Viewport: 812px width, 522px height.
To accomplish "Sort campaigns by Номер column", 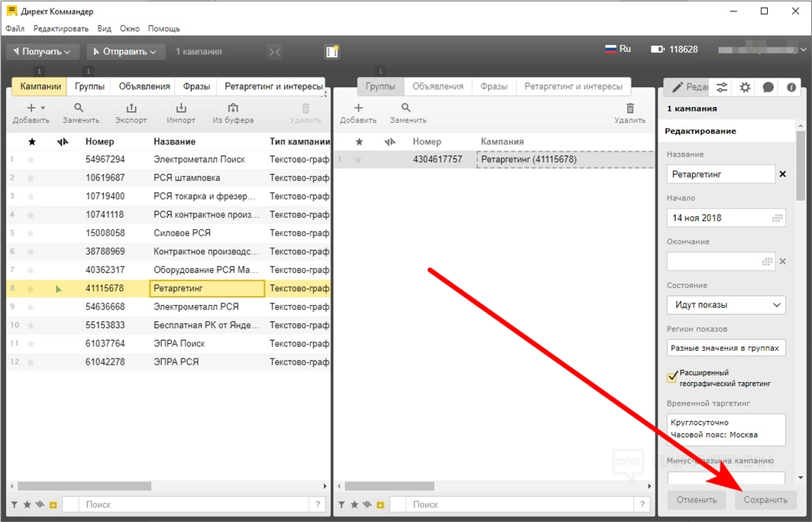I will point(99,141).
